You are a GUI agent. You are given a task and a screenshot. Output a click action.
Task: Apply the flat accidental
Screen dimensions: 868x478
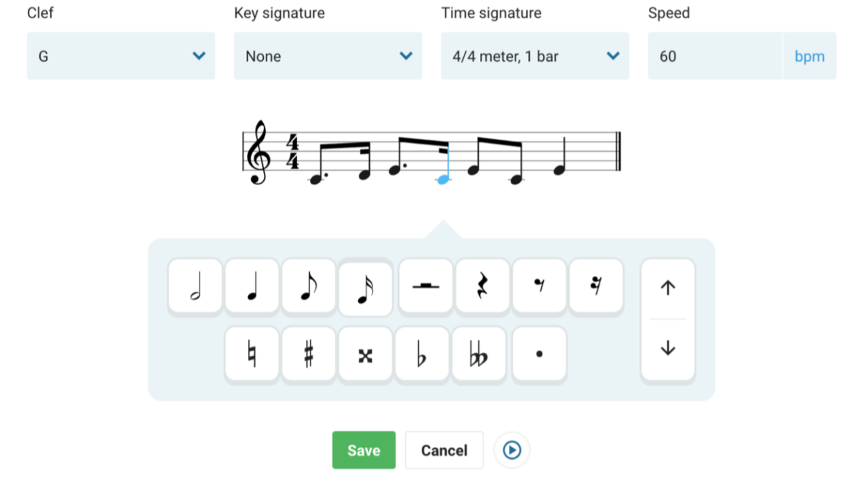tap(422, 354)
